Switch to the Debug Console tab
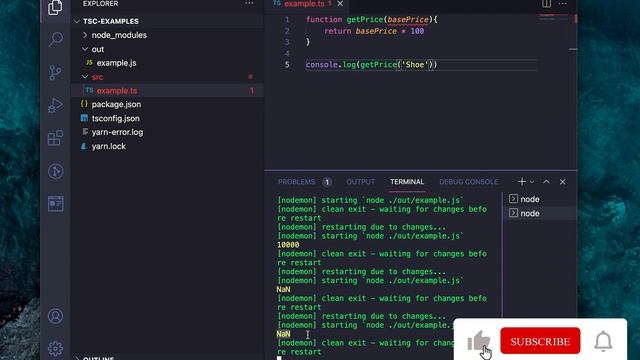The image size is (640, 360). [x=469, y=182]
